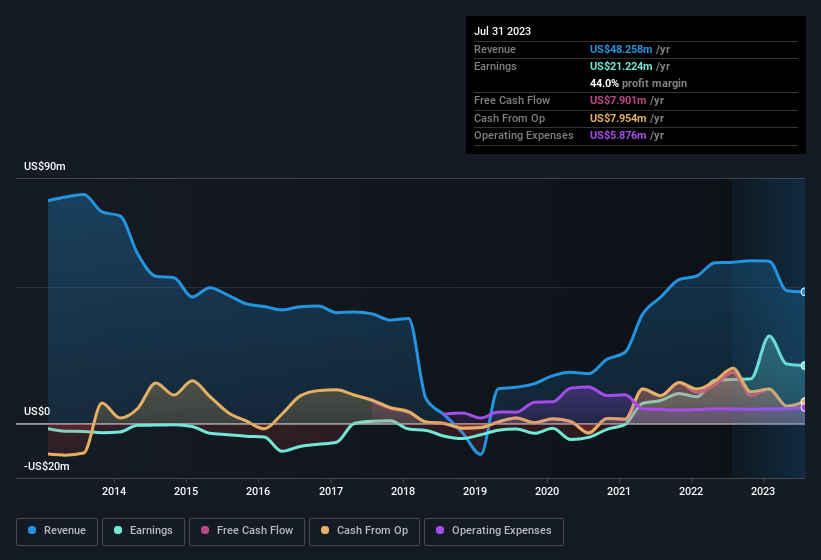Click the Earnings row label in tooltip

pyautogui.click(x=495, y=66)
